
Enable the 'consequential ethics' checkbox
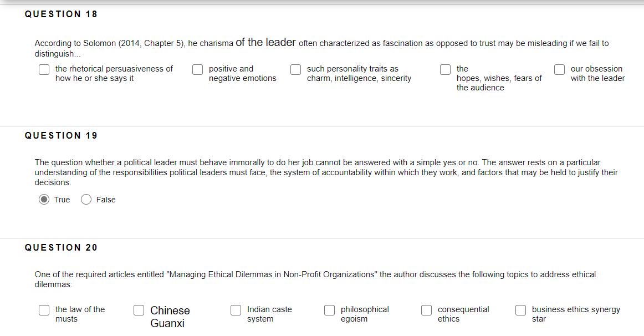click(x=427, y=310)
